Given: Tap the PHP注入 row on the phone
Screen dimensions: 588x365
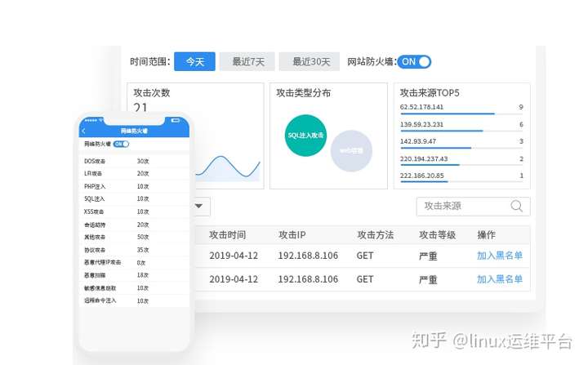Looking at the screenshot, I should [x=134, y=186].
